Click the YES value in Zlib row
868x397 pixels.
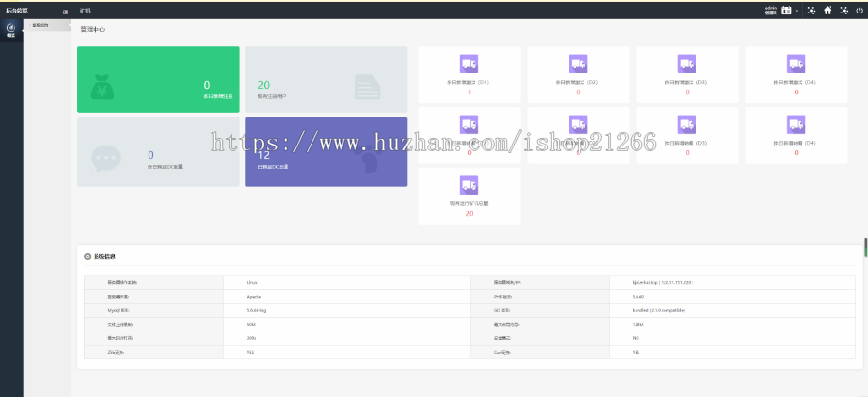click(250, 353)
